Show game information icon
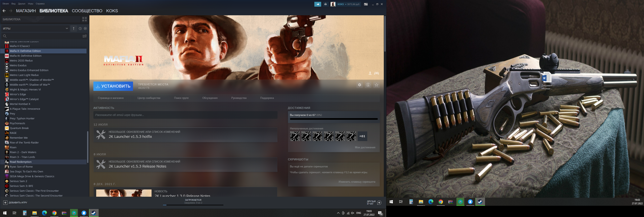The image size is (644, 217). tap(368, 85)
